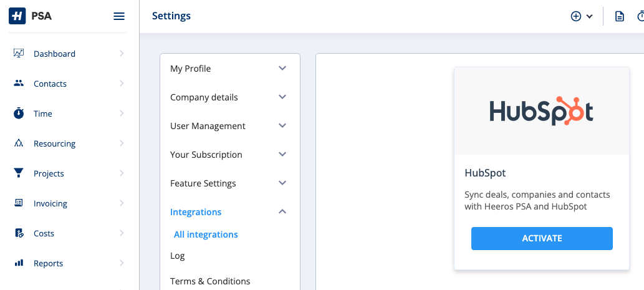Image resolution: width=644 pixels, height=290 pixels.
Task: Select Your Subscription settings item
Action: click(206, 155)
